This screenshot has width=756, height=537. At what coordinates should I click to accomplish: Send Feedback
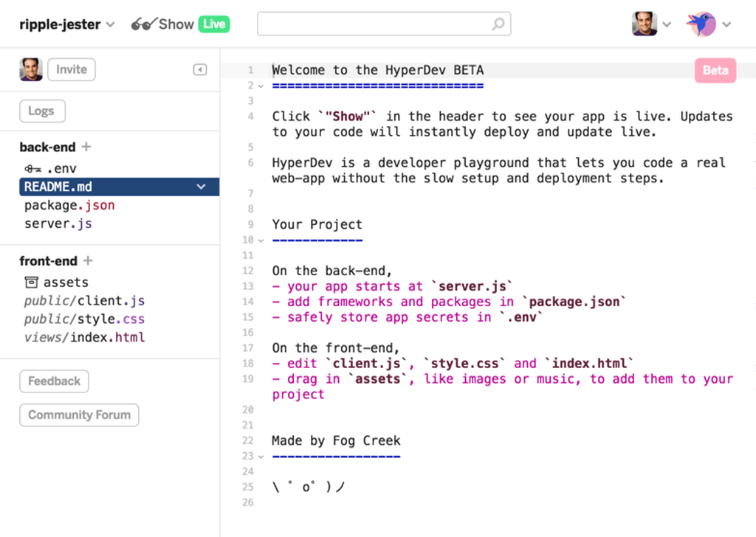click(54, 381)
